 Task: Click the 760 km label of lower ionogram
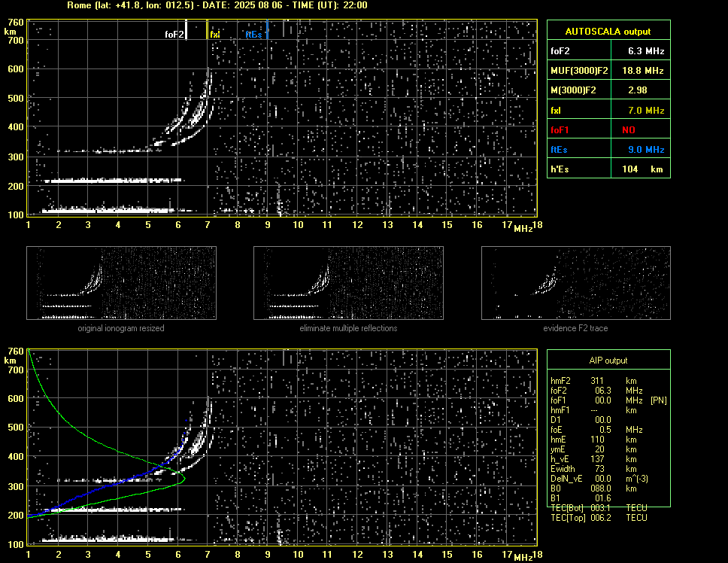pyautogui.click(x=15, y=351)
